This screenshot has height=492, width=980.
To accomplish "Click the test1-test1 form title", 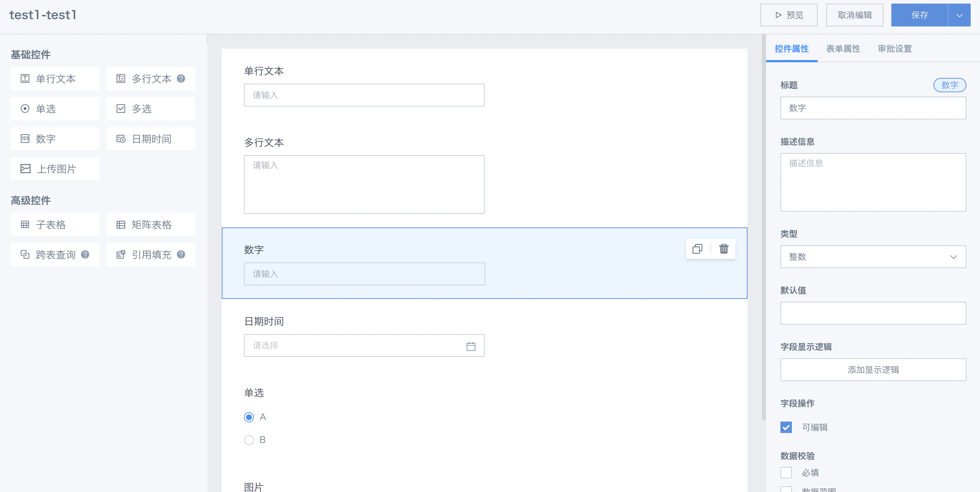I will [x=43, y=15].
